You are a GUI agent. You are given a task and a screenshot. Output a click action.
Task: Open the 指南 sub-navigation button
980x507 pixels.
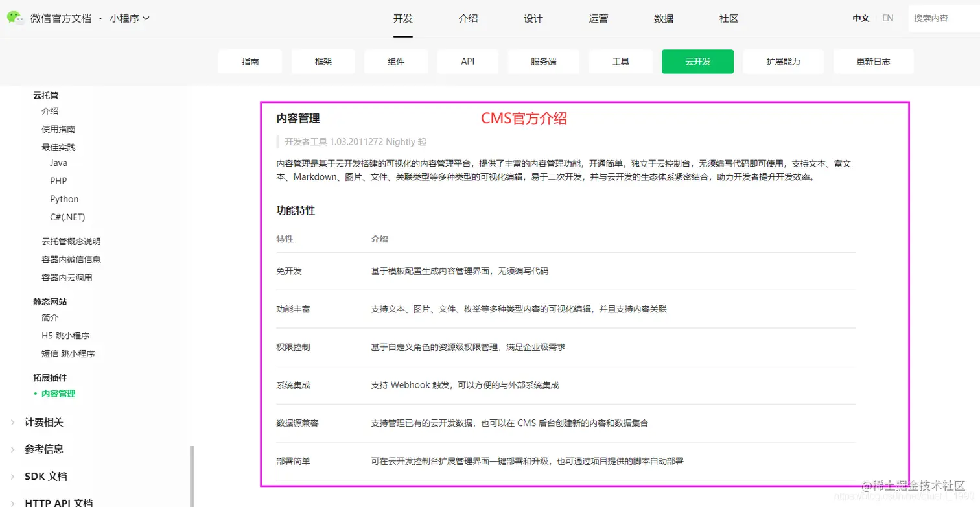coord(250,62)
